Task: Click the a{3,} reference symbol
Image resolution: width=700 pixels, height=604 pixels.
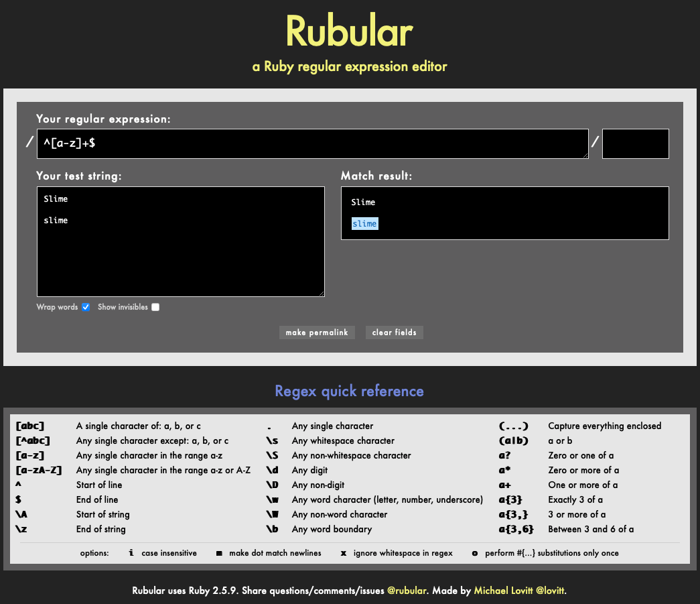Action: pyautogui.click(x=513, y=514)
